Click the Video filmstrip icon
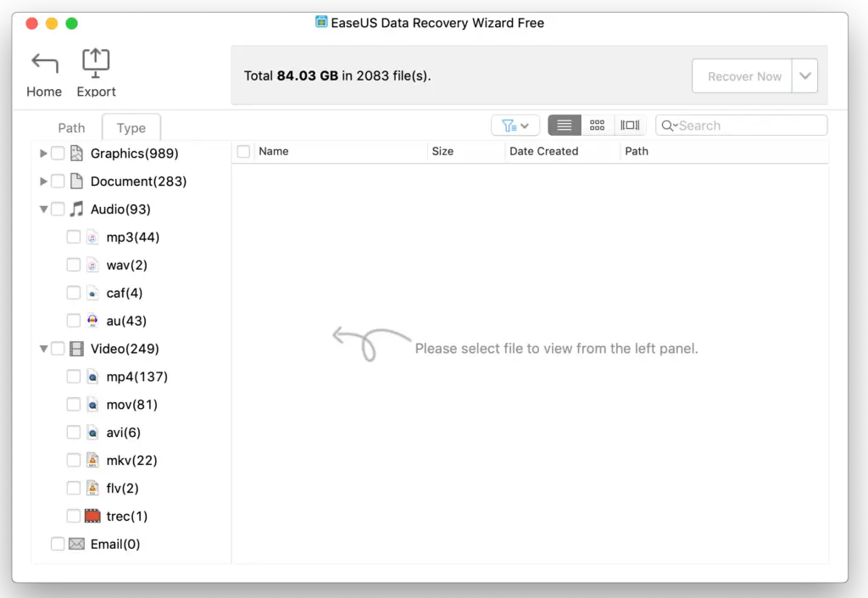This screenshot has width=868, height=598. (x=76, y=349)
